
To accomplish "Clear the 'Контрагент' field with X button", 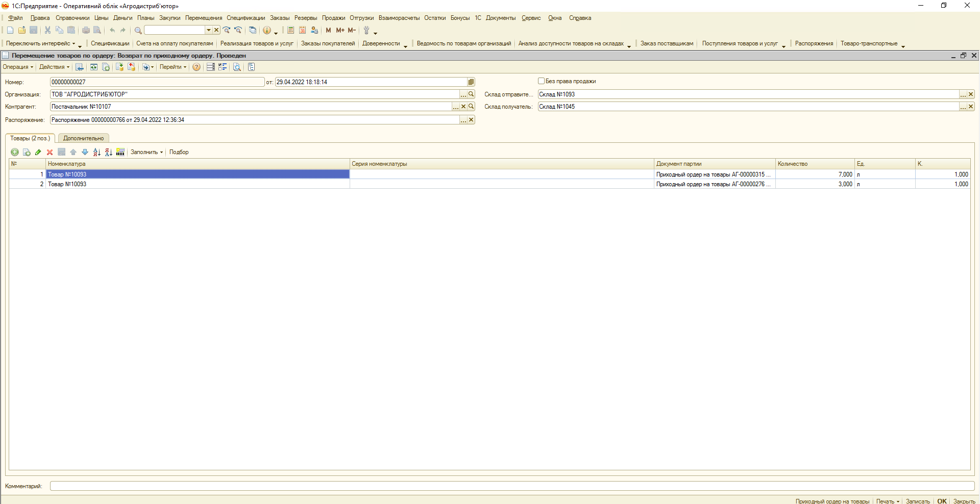I will [463, 107].
